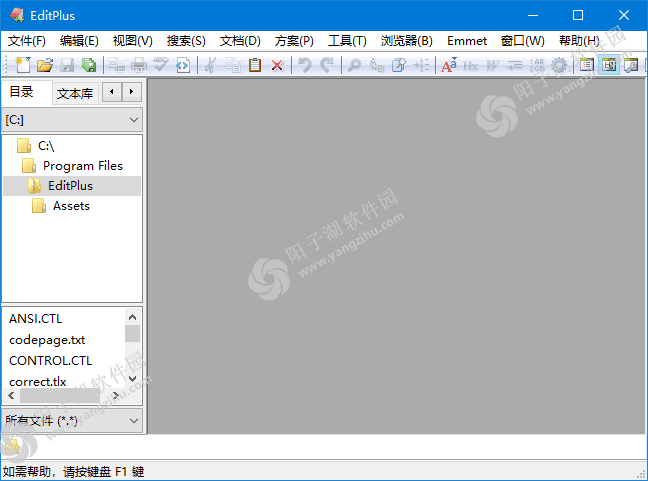Viewport: 648px width, 481px height.
Task: Click the file list horizontal scroll right arrow
Action: point(116,395)
